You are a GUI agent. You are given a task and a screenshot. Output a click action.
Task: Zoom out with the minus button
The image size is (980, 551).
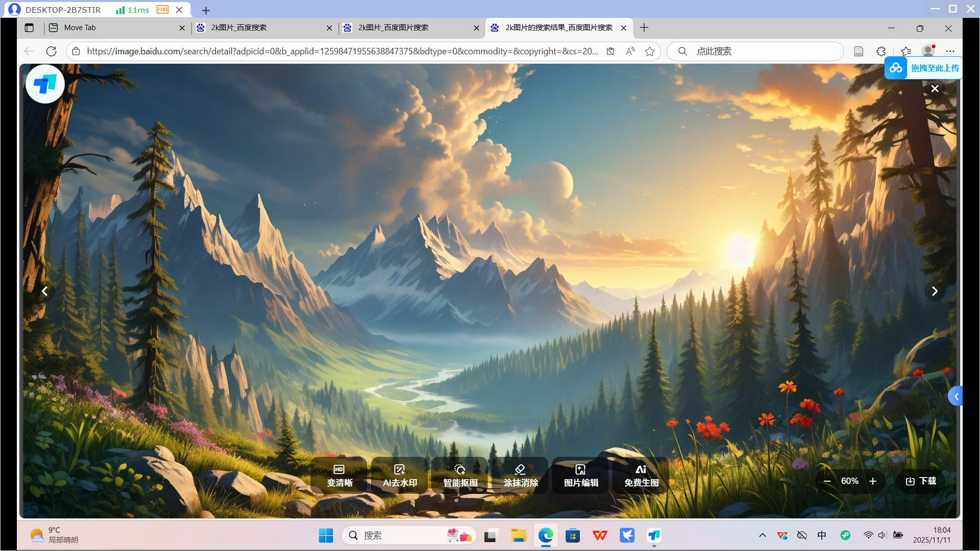coord(827,481)
